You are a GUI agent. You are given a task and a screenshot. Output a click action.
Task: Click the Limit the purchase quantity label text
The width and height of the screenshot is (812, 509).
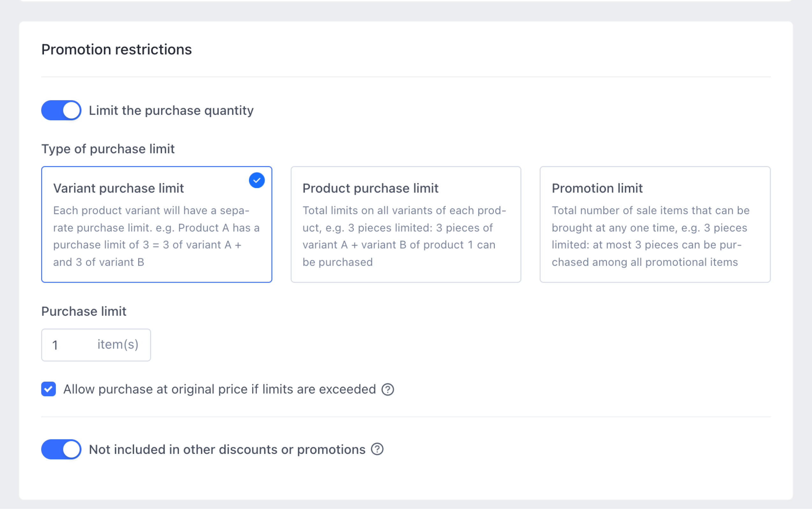point(171,110)
